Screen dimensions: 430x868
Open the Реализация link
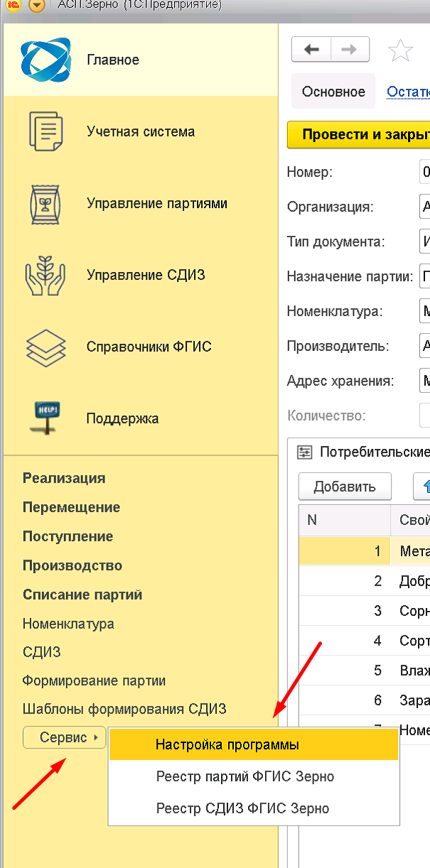click(x=64, y=478)
